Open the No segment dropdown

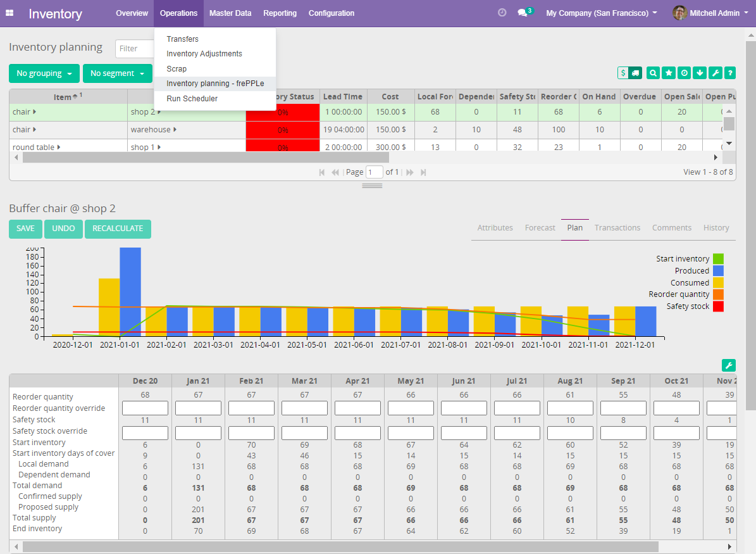[x=117, y=73]
